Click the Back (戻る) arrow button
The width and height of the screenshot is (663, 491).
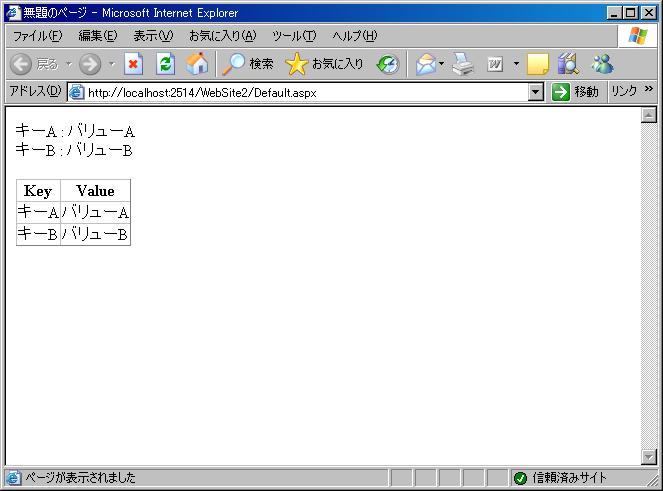(x=21, y=65)
